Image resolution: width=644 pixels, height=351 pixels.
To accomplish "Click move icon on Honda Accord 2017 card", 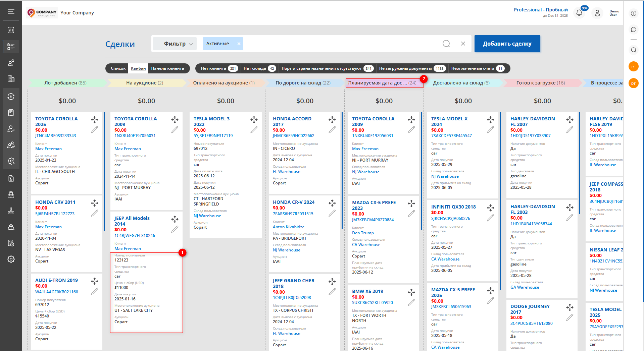I will (x=332, y=120).
